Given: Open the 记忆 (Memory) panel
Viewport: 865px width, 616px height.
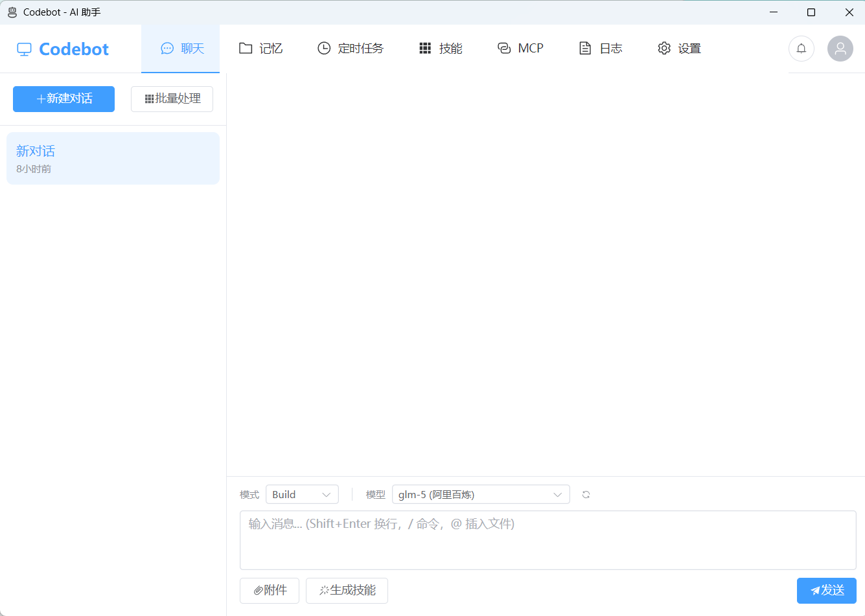Looking at the screenshot, I should (x=261, y=48).
